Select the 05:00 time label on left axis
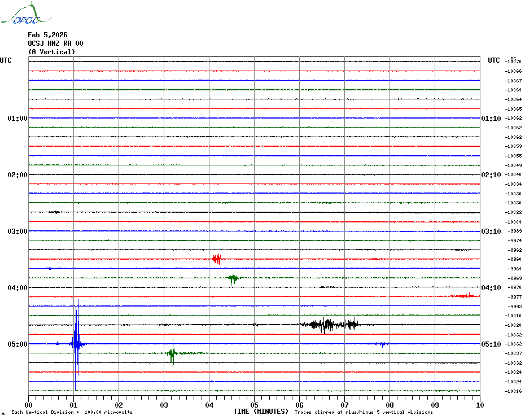This screenshot has width=525, height=420. (17, 344)
